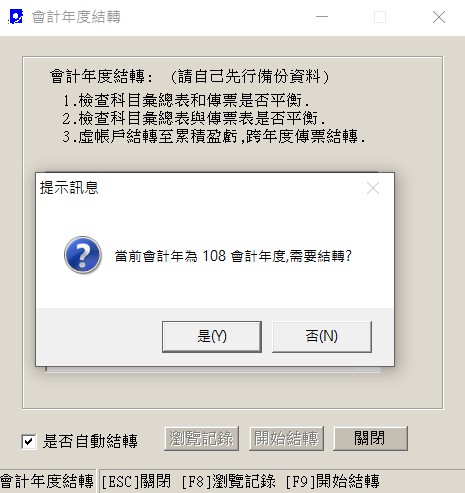Image resolution: width=465 pixels, height=493 pixels.
Task: Click the 開始結轉 button
Action: (286, 438)
